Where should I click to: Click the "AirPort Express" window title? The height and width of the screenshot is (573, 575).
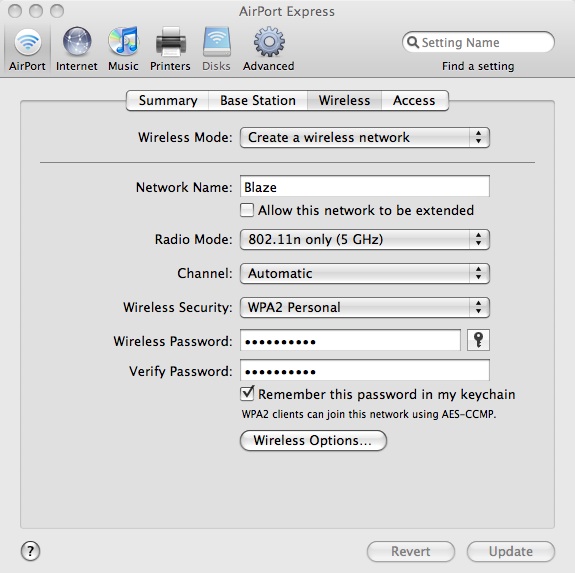(x=287, y=11)
